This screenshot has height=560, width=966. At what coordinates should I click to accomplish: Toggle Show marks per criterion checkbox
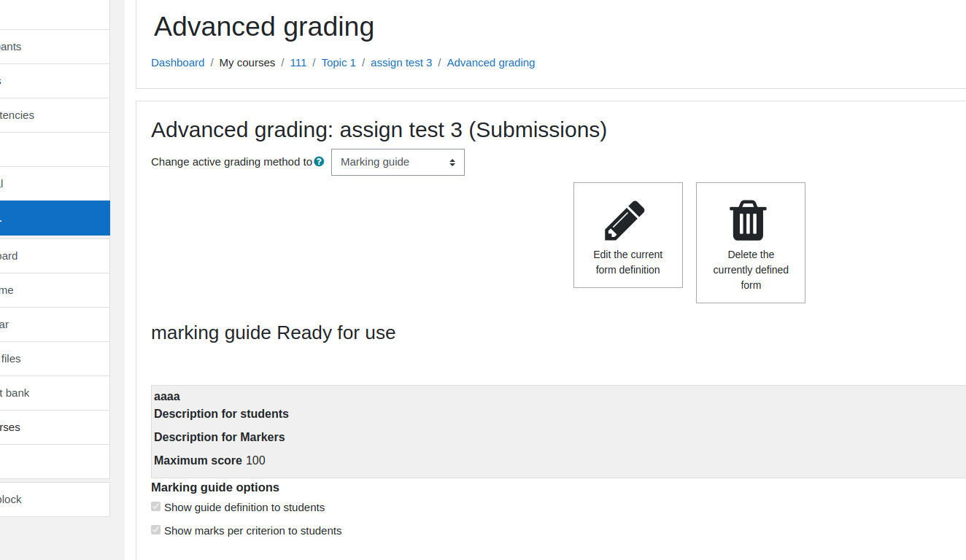tap(155, 530)
